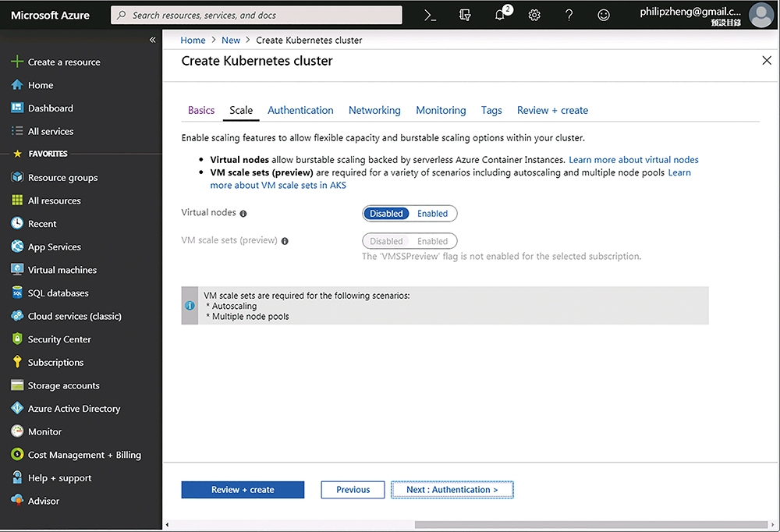This screenshot has height=532, width=780.
Task: Click the App Services globe icon
Action: [x=17, y=246]
